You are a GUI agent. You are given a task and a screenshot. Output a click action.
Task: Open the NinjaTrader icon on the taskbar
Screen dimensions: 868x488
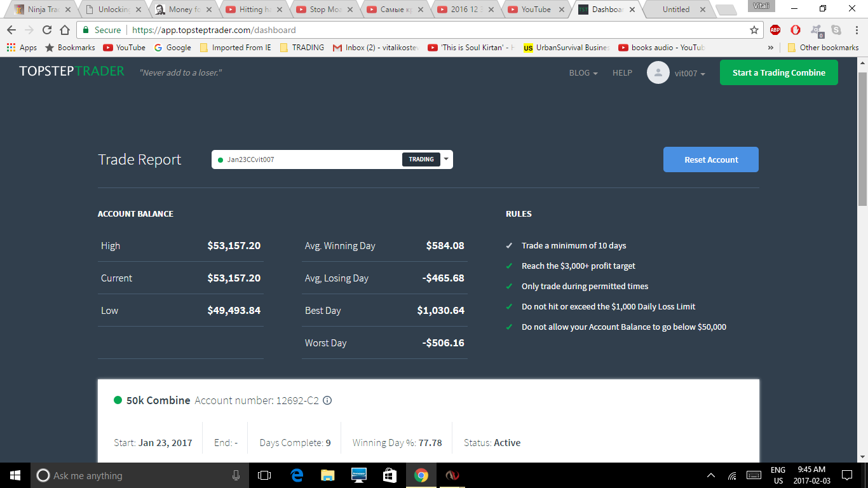tap(452, 475)
